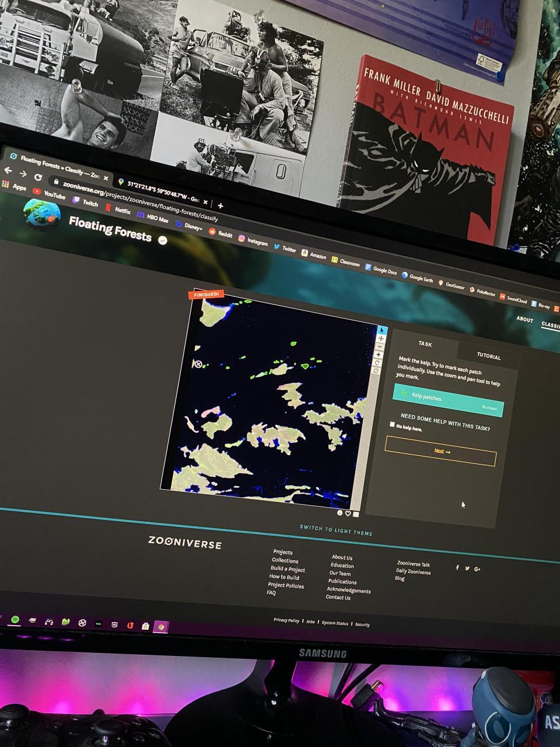This screenshot has width=560, height=747.
Task: Open Zooniverse Facebook icon in footer
Action: [457, 567]
